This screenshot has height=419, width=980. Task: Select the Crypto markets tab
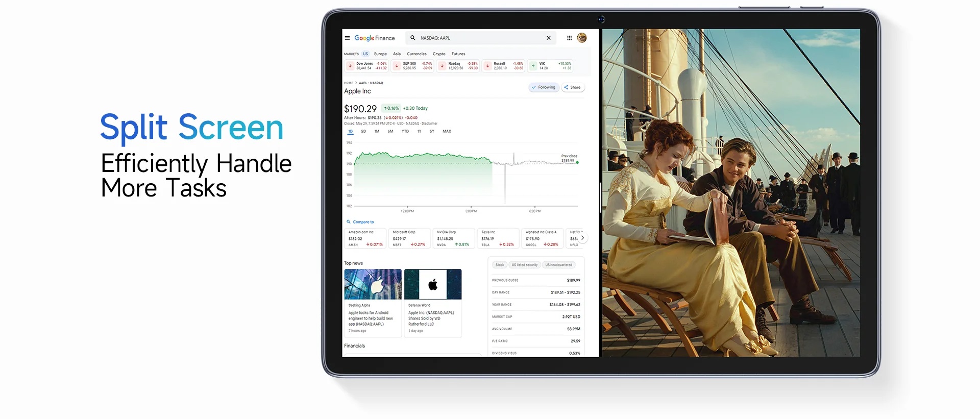tap(439, 54)
